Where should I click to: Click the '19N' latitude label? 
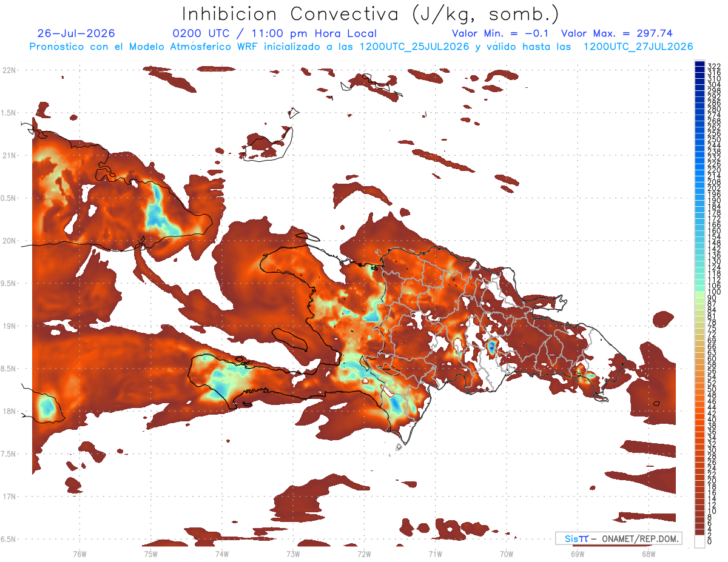pos(8,326)
